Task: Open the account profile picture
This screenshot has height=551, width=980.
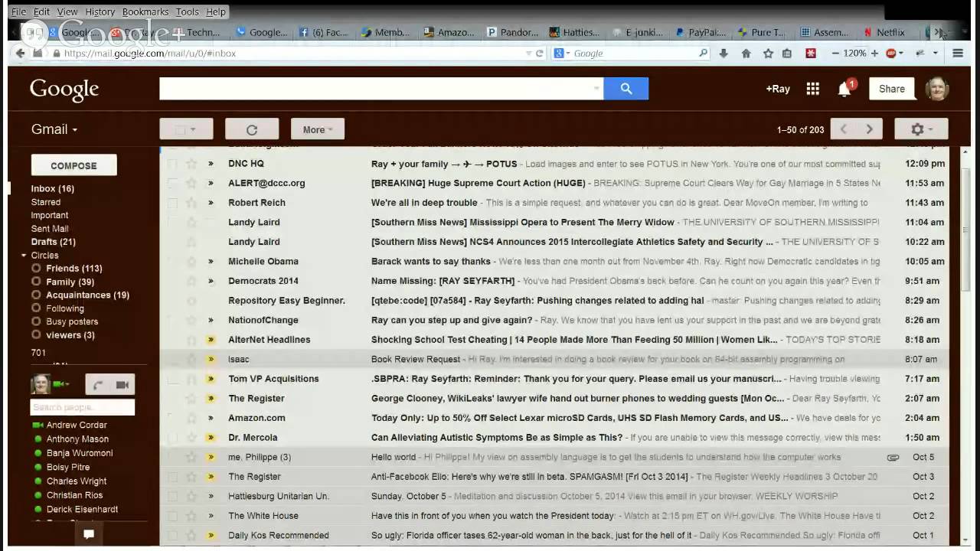Action: pyautogui.click(x=936, y=89)
